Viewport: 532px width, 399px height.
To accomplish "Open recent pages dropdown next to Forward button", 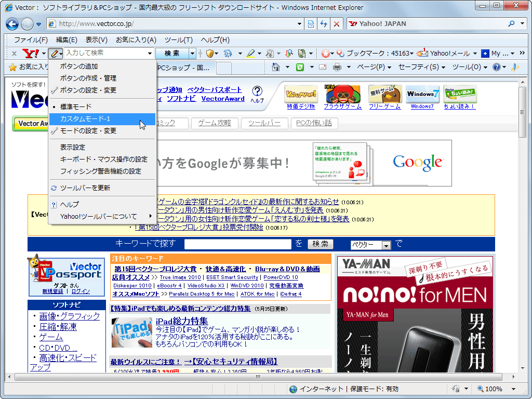I will click(x=38, y=24).
